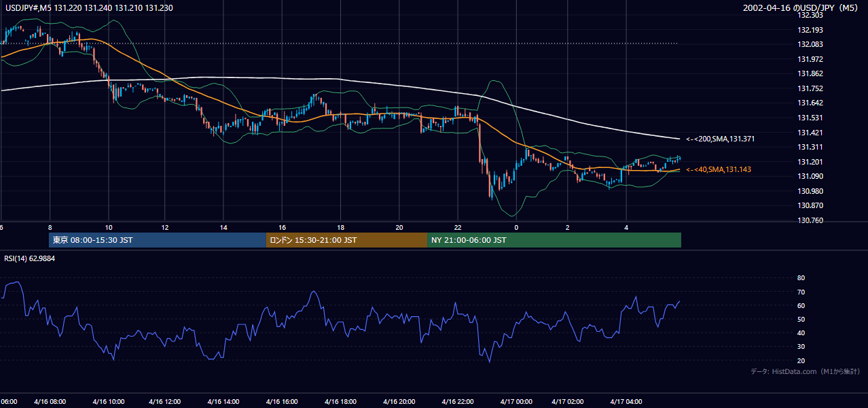This screenshot has height=408, width=868.
Task: Click the 4/17 02:00 time axis label
Action: pyautogui.click(x=568, y=402)
